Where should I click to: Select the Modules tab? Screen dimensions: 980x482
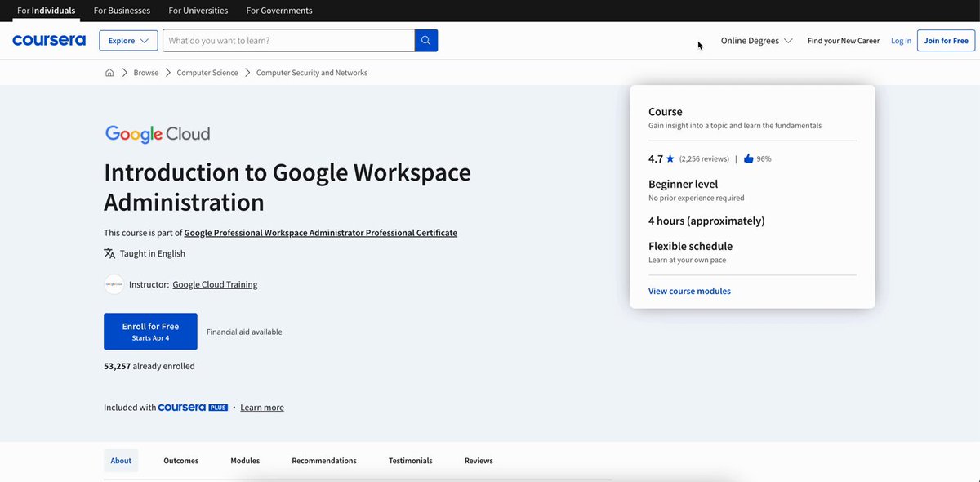(245, 461)
